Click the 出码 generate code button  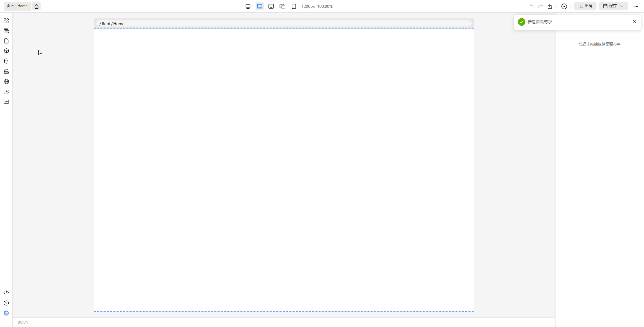pos(585,6)
